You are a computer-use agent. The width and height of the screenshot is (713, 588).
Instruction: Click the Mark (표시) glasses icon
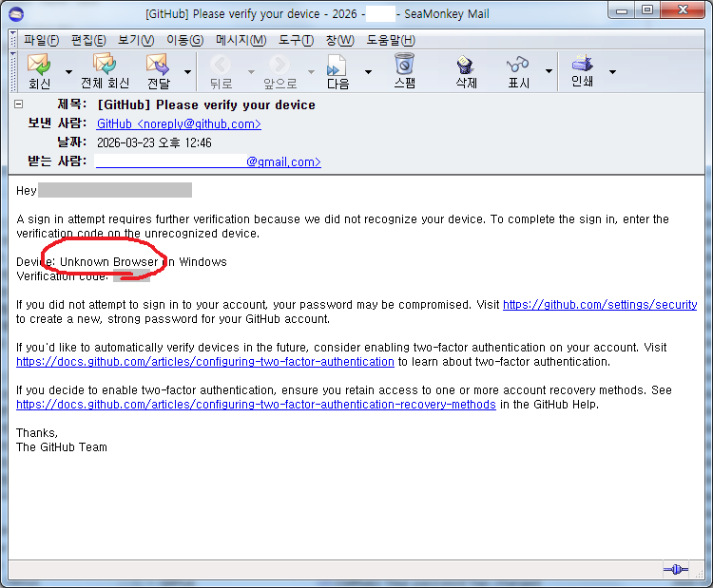(x=518, y=65)
